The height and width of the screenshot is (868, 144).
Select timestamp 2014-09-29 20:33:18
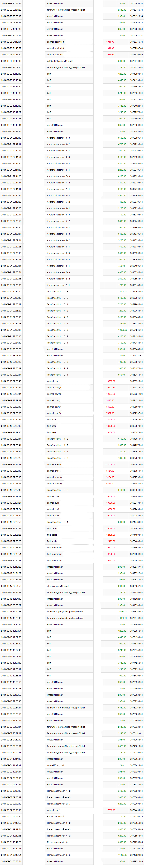tap(11, 3)
